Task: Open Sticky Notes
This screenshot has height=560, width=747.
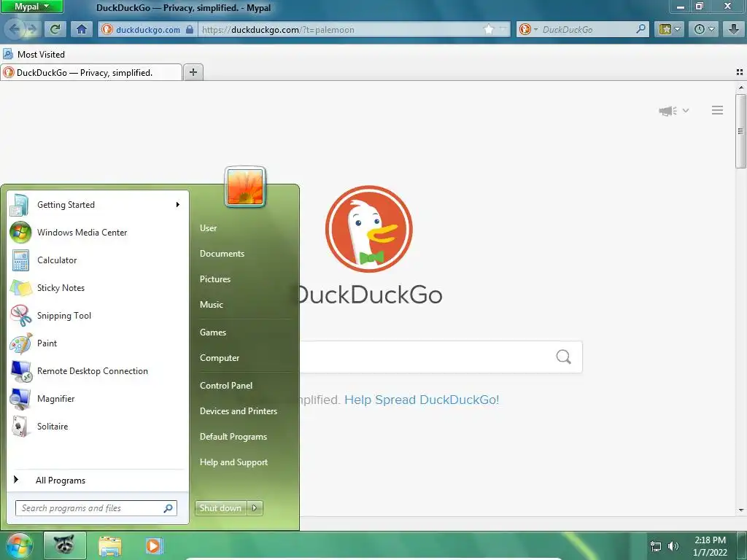Action: pos(97,287)
